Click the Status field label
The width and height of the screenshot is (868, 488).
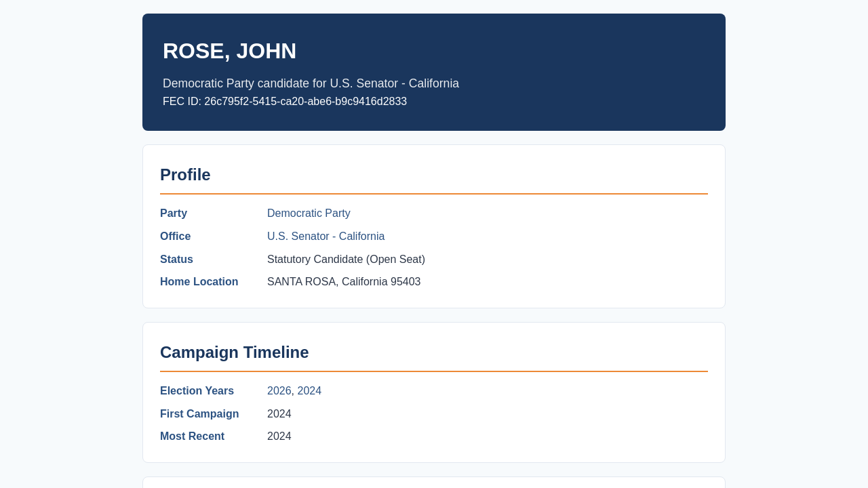click(x=176, y=260)
